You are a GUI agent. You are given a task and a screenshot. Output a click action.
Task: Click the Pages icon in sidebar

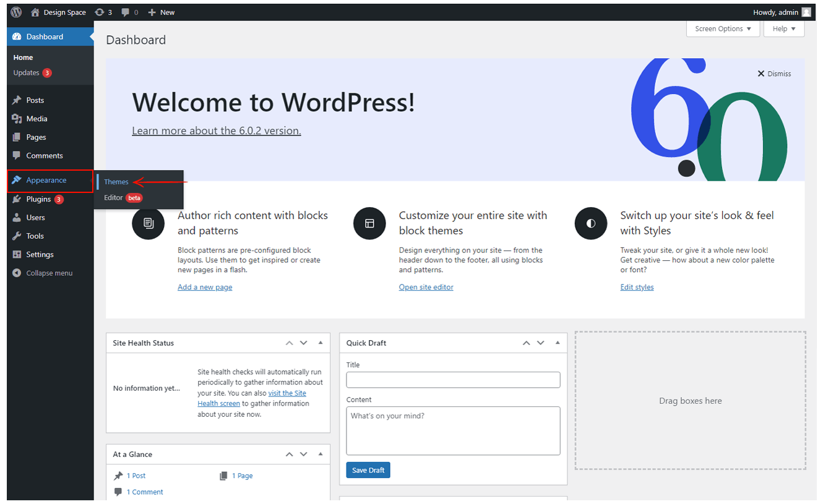coord(17,137)
